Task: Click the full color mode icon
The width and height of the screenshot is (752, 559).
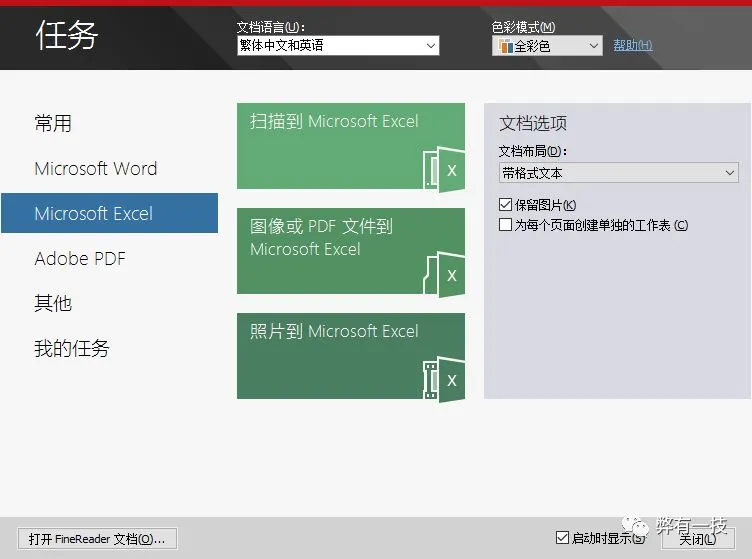Action: coord(505,46)
